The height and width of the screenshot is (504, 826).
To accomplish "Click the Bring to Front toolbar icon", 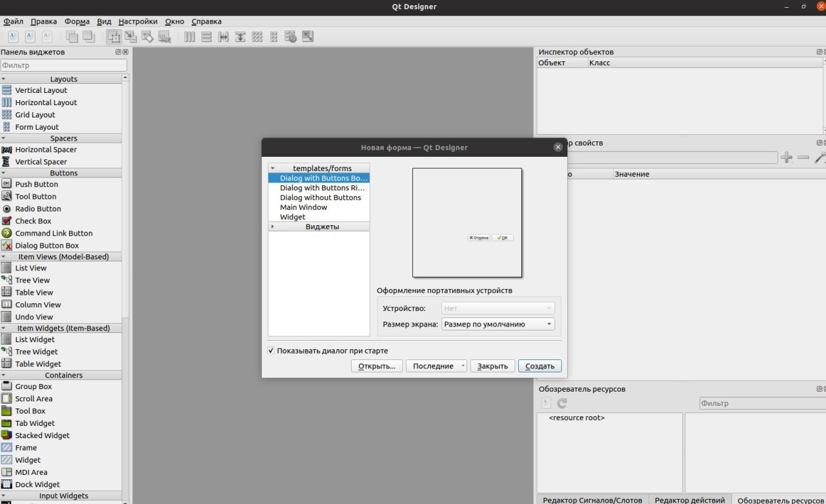I will (x=88, y=37).
